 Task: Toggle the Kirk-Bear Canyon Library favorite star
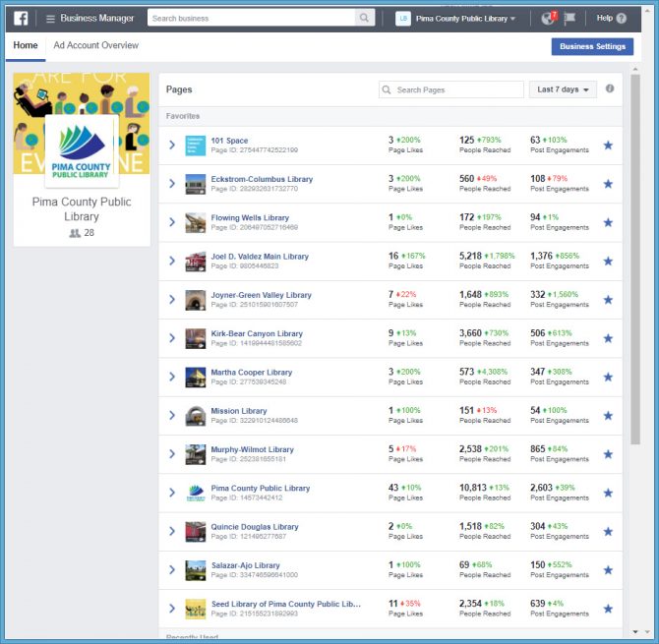[608, 338]
